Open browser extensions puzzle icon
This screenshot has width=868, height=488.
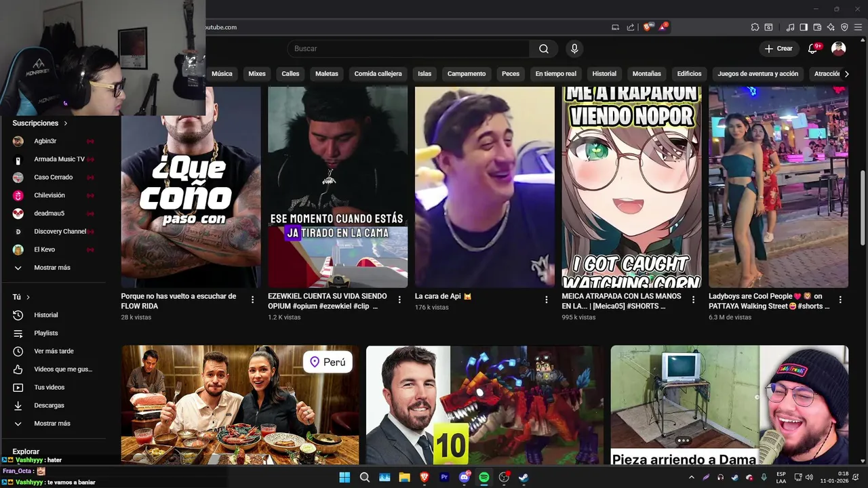point(755,27)
